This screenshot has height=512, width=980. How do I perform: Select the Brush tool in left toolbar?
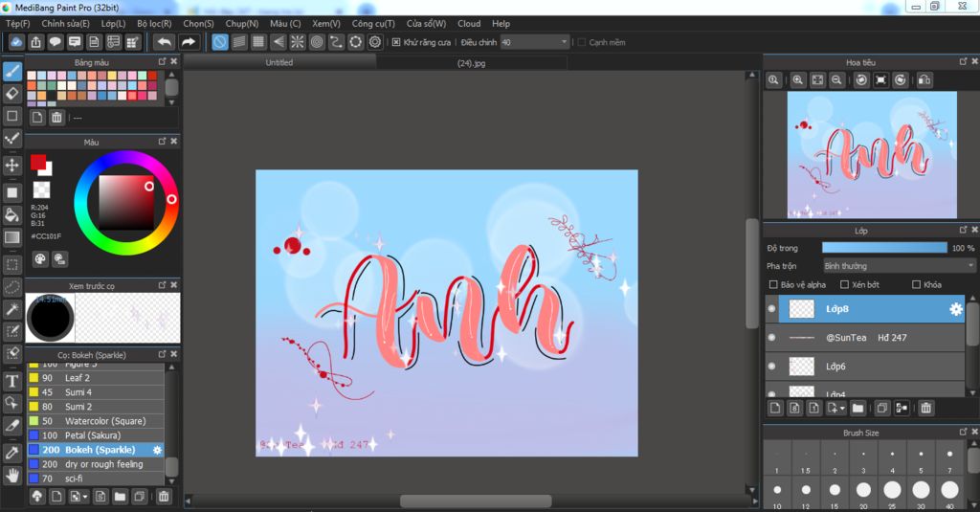[x=12, y=71]
